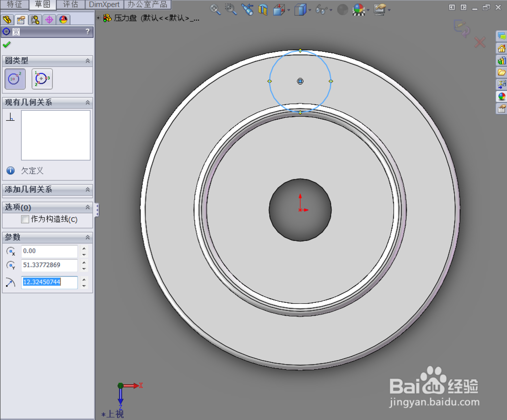507x420 pixels.
Task: Open Apply Scene dropdown arrow
Action: (x=368, y=10)
